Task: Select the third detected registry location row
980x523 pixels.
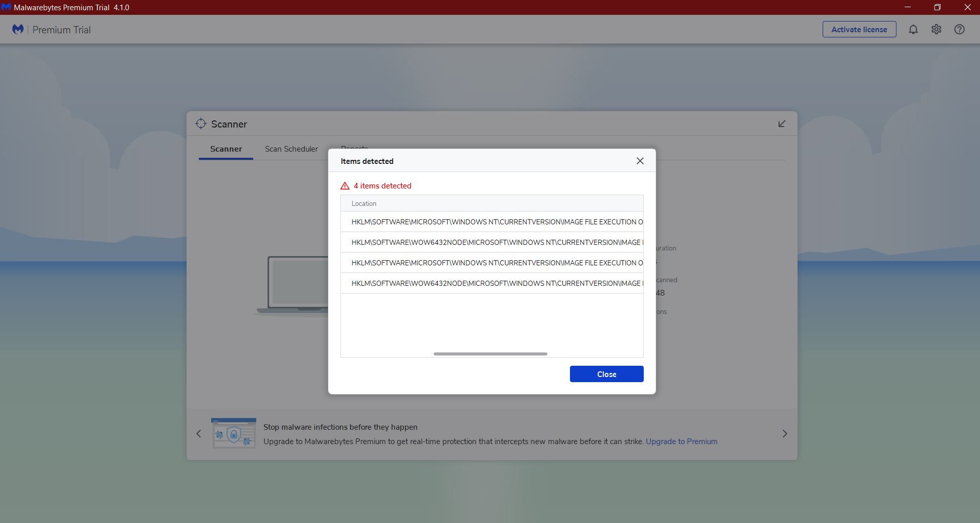Action: point(492,263)
